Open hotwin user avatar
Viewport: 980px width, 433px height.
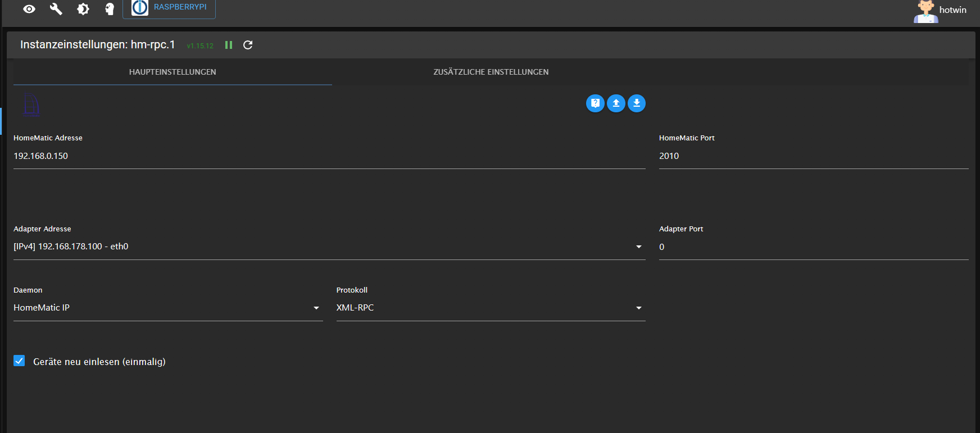pos(925,11)
